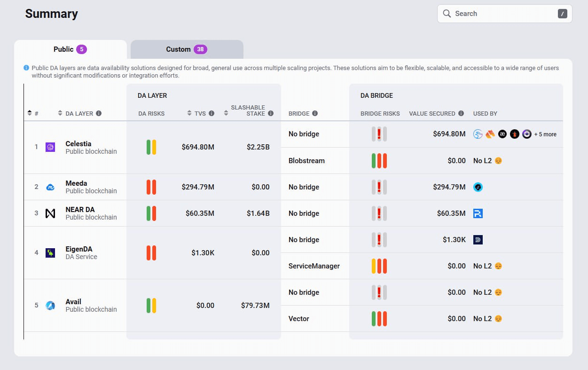Open info icon beside SLASHABLE STAKE header
This screenshot has height=370, width=588.
271,113
